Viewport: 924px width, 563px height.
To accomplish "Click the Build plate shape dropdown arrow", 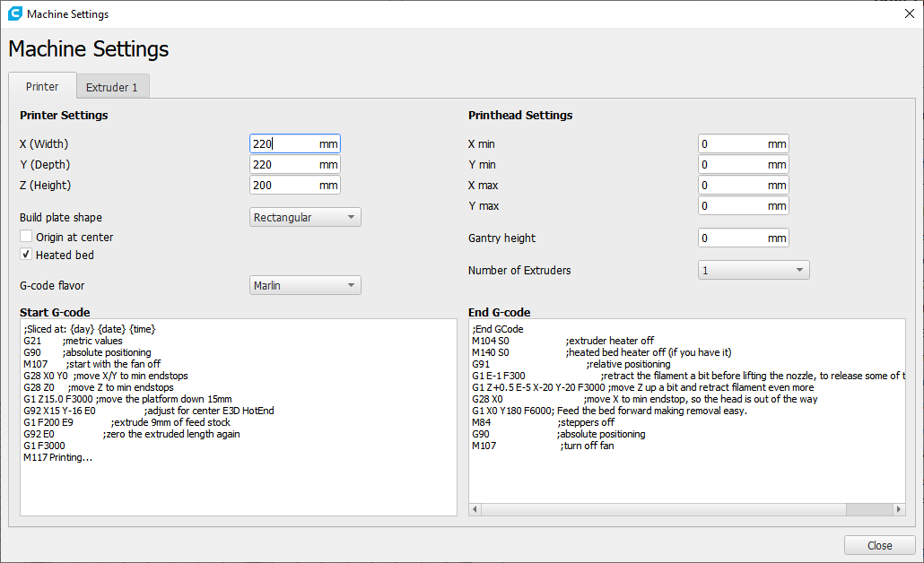I will click(x=353, y=217).
